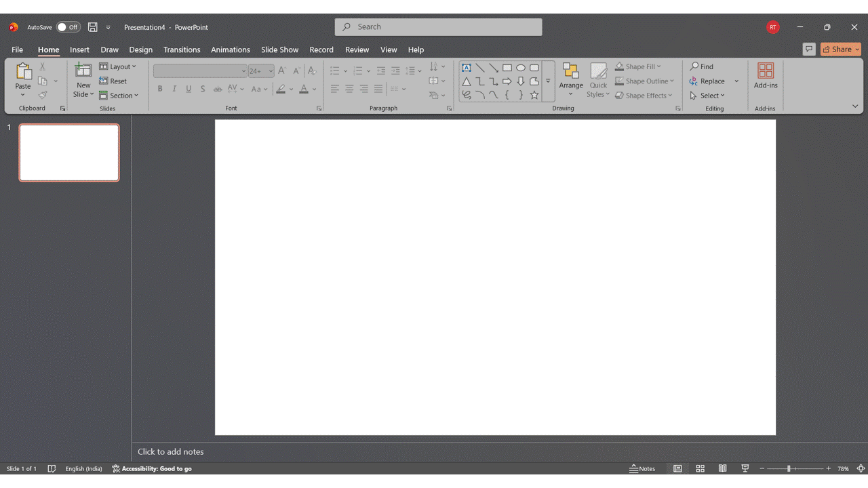Select the Text Box shape tool
The height and width of the screenshot is (488, 868).
click(x=467, y=67)
